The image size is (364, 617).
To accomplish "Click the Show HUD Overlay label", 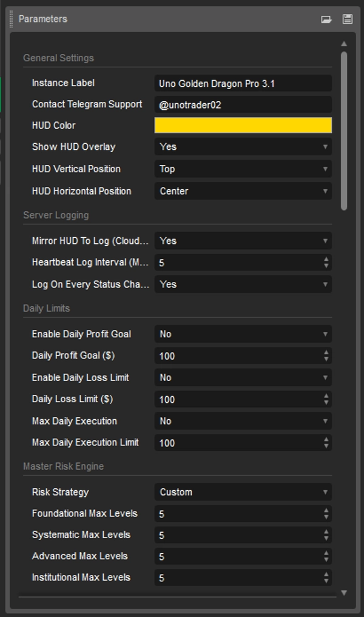I will click(x=73, y=147).
